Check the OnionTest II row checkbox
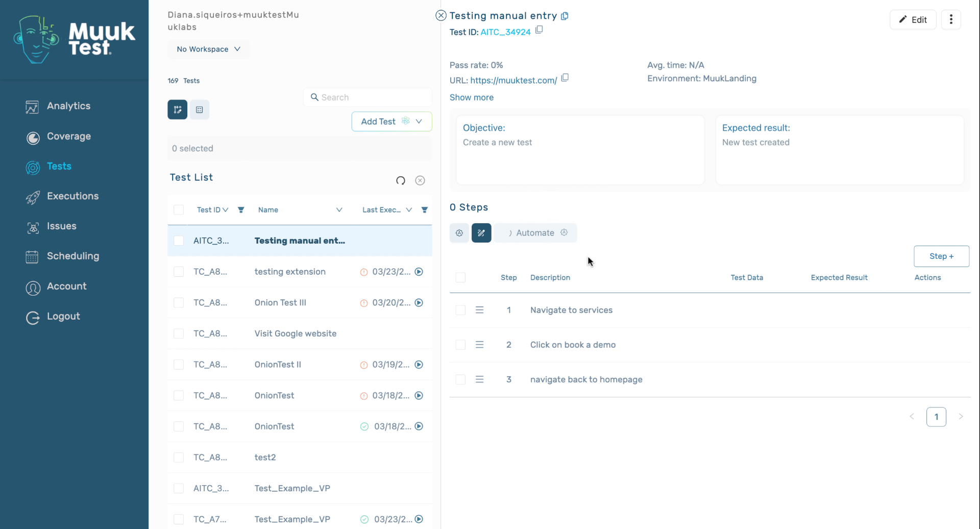Screen dimensions: 980x529 pos(179,365)
